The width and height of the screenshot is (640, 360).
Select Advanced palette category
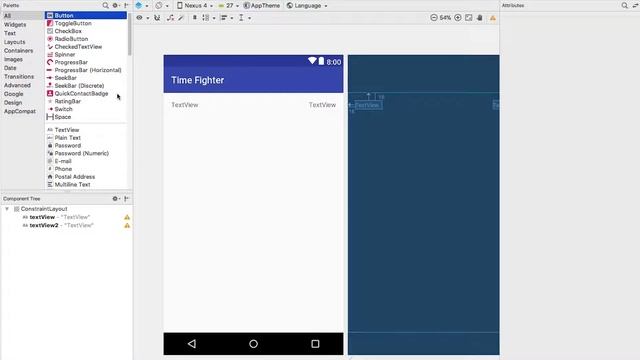tap(17, 85)
